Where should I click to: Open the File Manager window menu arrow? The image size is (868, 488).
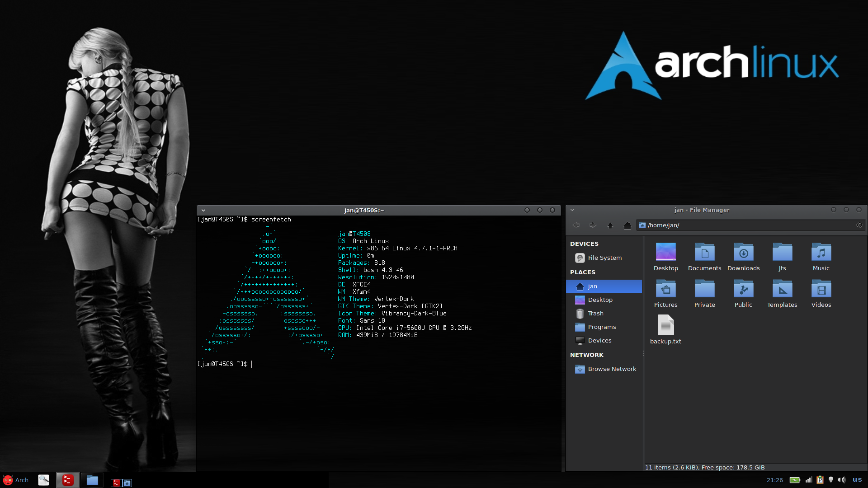coord(572,210)
